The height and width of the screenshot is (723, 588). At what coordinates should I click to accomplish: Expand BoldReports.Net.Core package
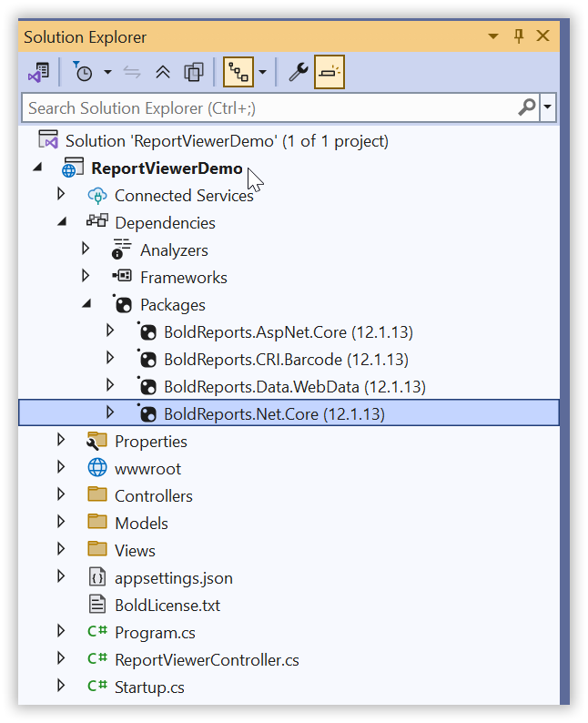click(x=109, y=412)
